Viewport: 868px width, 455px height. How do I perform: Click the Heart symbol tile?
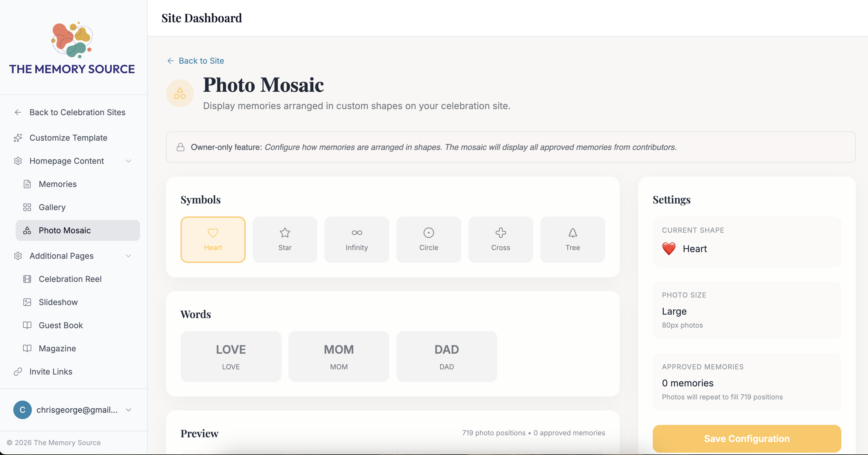tap(213, 239)
